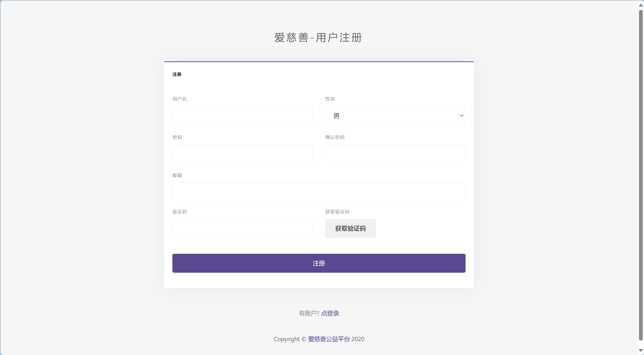
Task: Click the 注册 card header label
Action: pos(177,74)
